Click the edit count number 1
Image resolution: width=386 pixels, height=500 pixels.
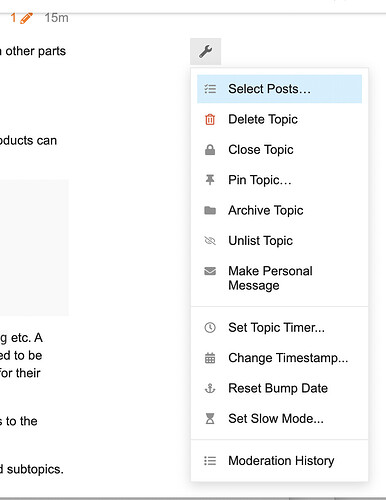tap(13, 18)
